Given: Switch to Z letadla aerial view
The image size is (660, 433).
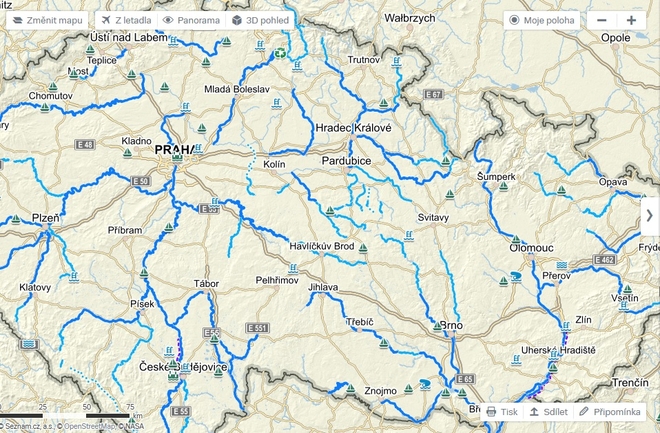Looking at the screenshot, I should (126, 20).
